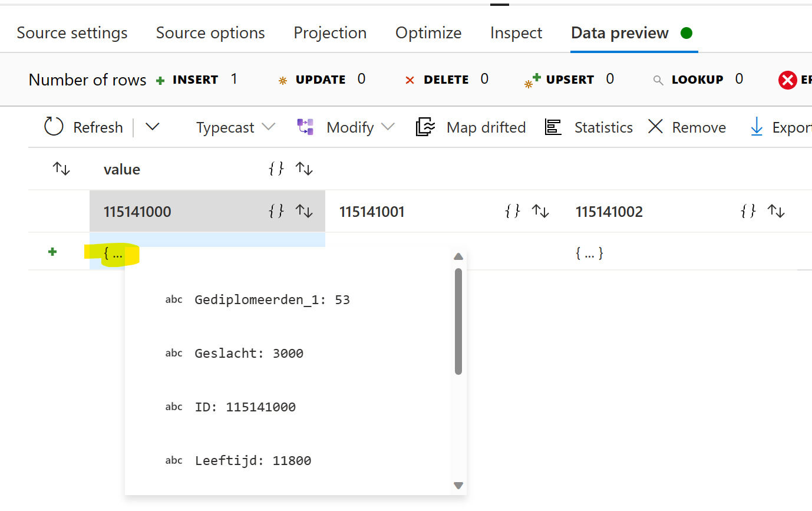812x511 pixels.
Task: Click the Refresh circular arrow icon
Action: point(54,127)
